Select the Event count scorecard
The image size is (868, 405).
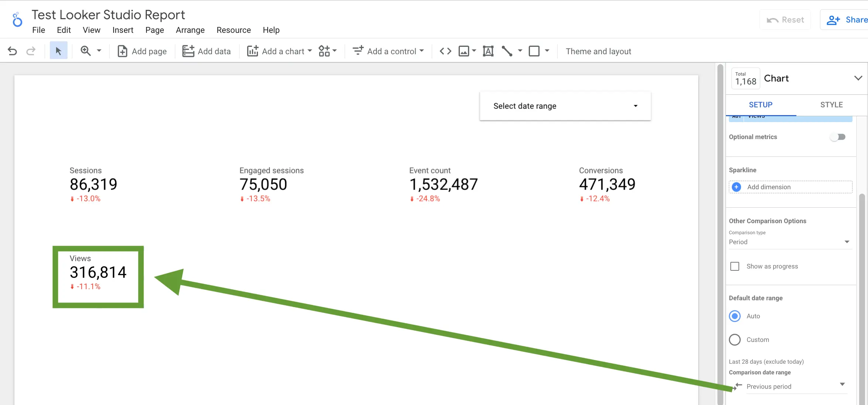444,184
